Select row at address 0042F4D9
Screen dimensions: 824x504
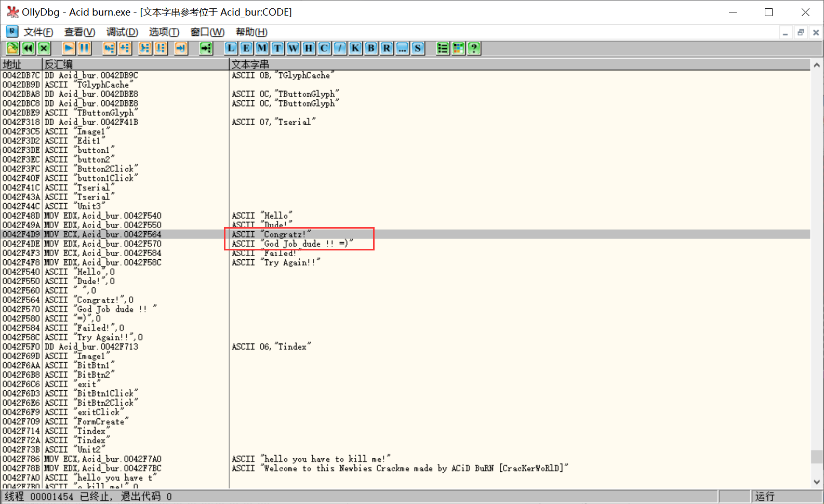point(405,234)
